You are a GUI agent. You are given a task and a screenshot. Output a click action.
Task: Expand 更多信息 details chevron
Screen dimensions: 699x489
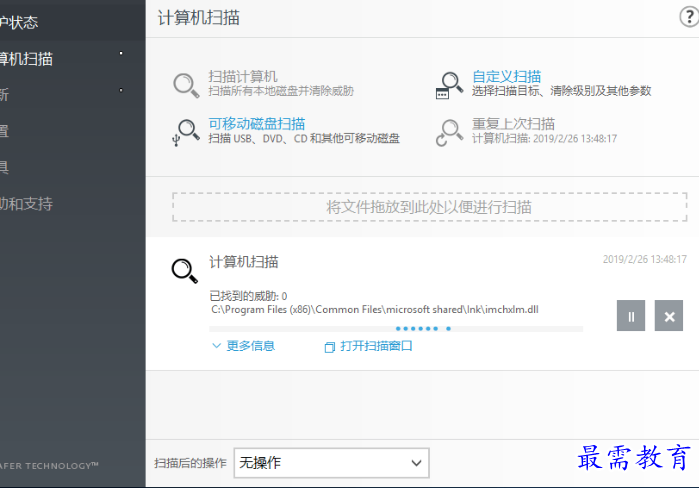click(x=216, y=346)
